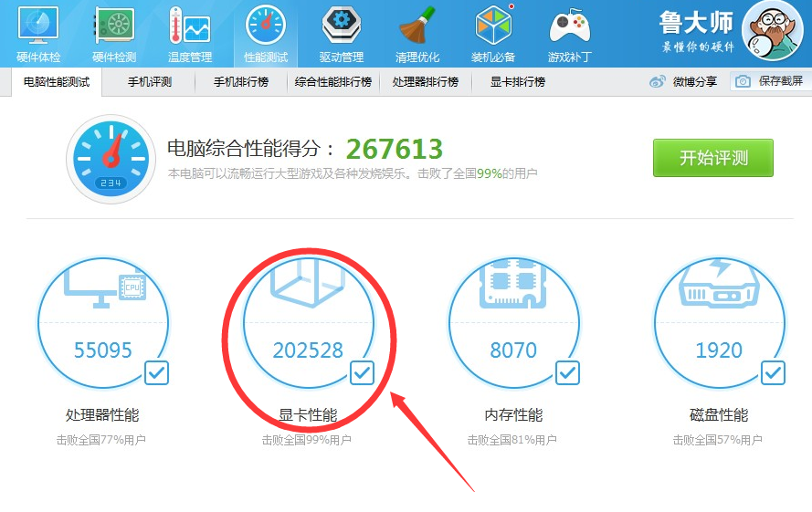Switch to 处理器排行榜 tab
The image size is (812, 512).
(425, 82)
